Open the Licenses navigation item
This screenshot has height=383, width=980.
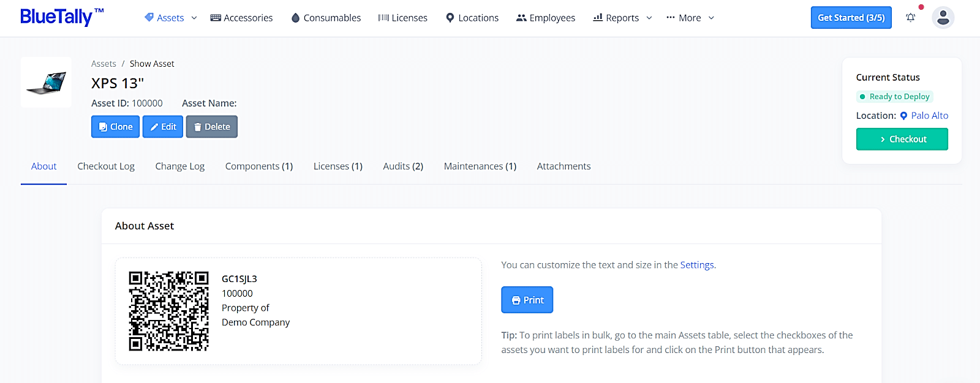click(402, 18)
